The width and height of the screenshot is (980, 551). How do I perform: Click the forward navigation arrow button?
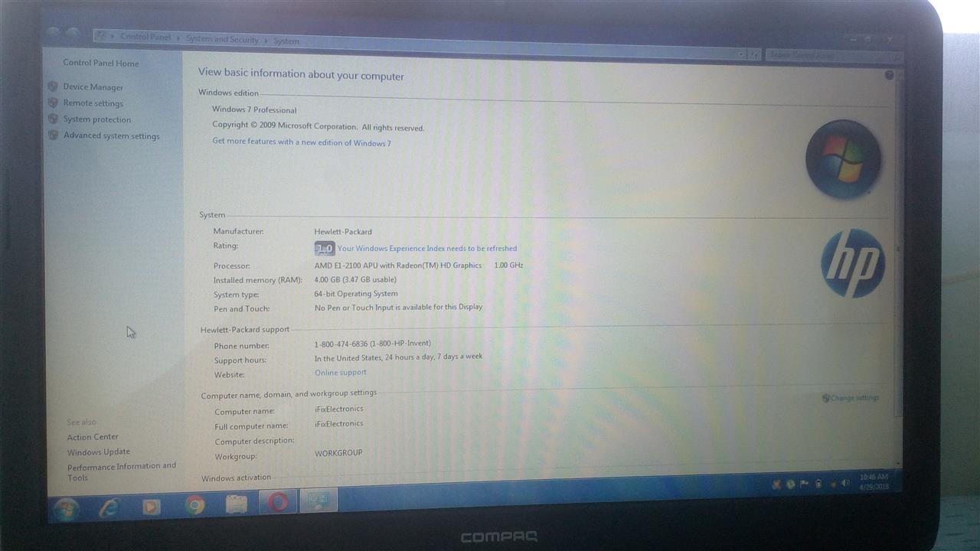point(72,34)
